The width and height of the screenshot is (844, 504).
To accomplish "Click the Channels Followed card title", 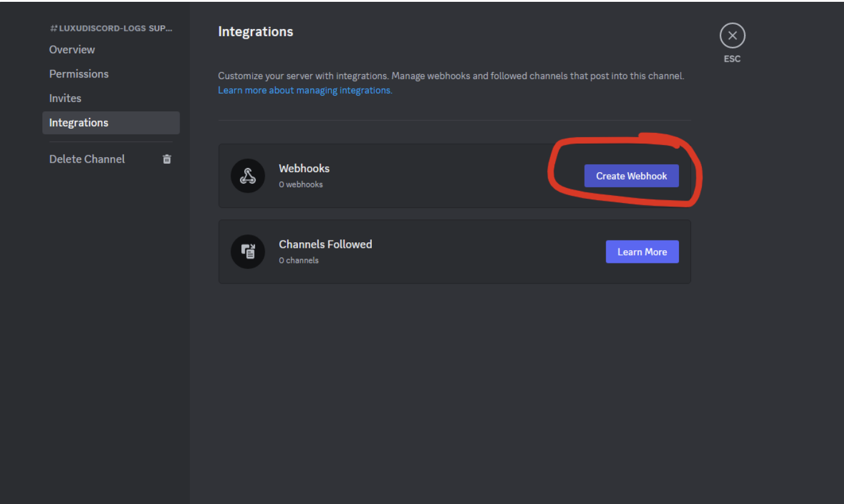I will pyautogui.click(x=325, y=244).
